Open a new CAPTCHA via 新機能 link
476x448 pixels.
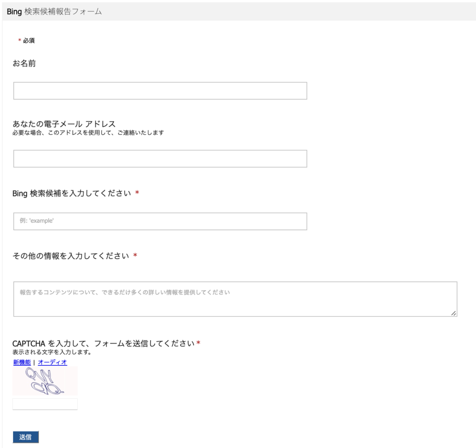(x=21, y=362)
